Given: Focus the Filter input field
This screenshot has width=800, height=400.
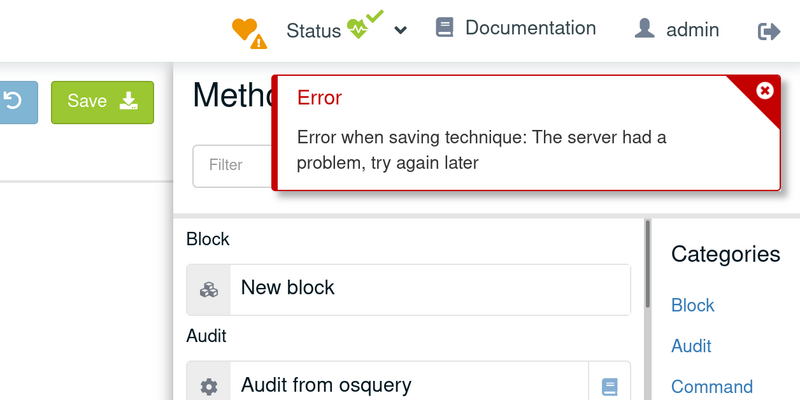Looking at the screenshot, I should (233, 165).
